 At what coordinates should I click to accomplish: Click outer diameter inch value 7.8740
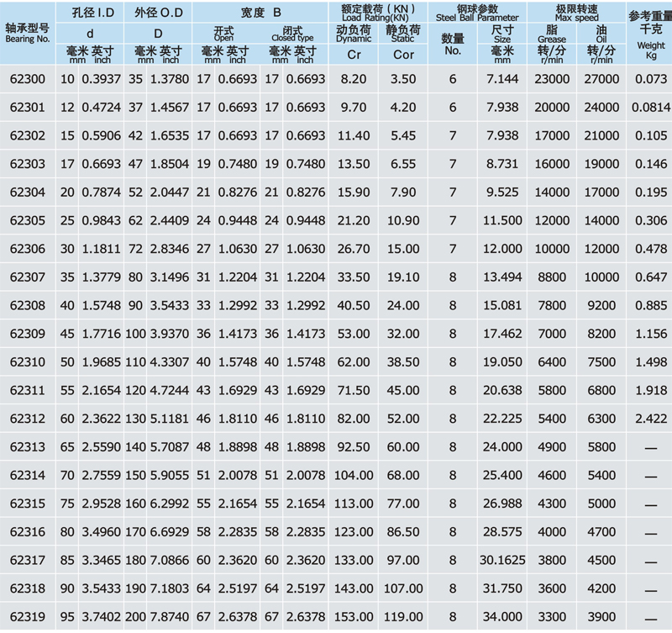pyautogui.click(x=168, y=616)
